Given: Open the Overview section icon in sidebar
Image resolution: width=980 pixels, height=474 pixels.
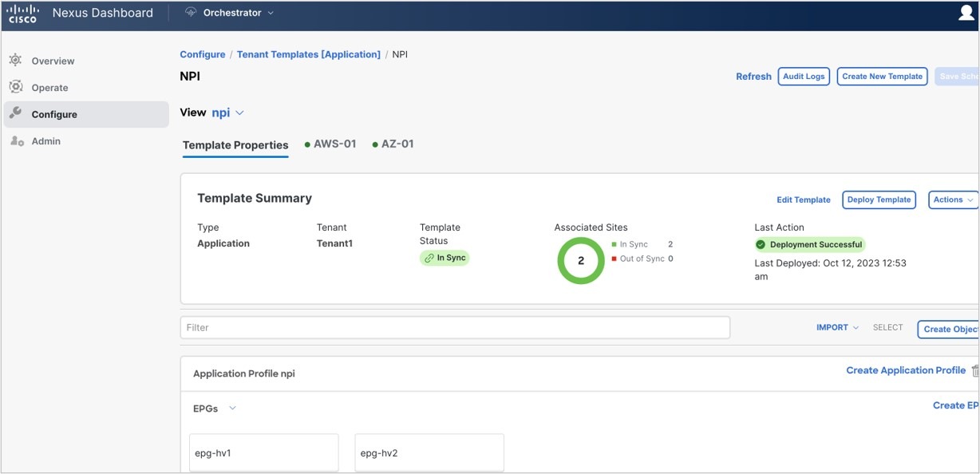Looking at the screenshot, I should point(14,60).
